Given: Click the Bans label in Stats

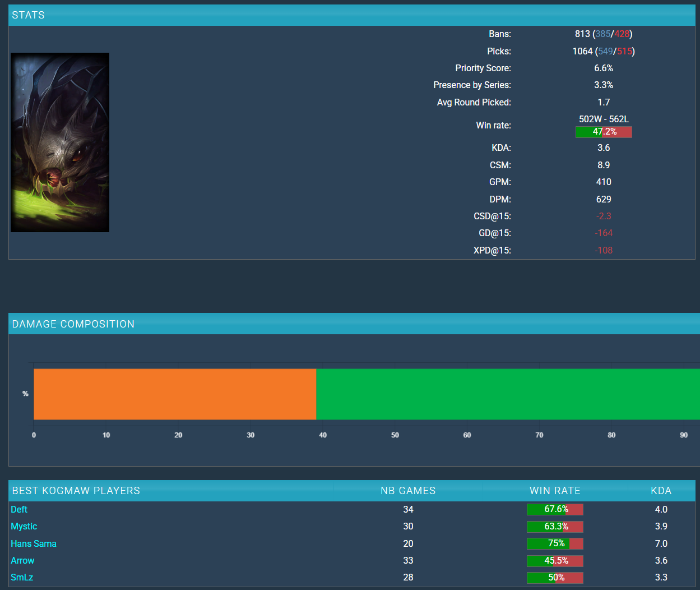Looking at the screenshot, I should [500, 34].
